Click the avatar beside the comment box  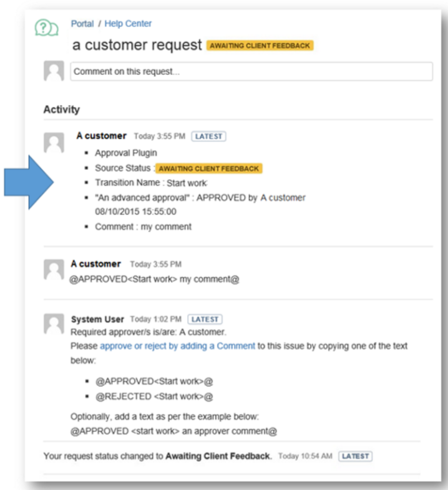click(54, 71)
